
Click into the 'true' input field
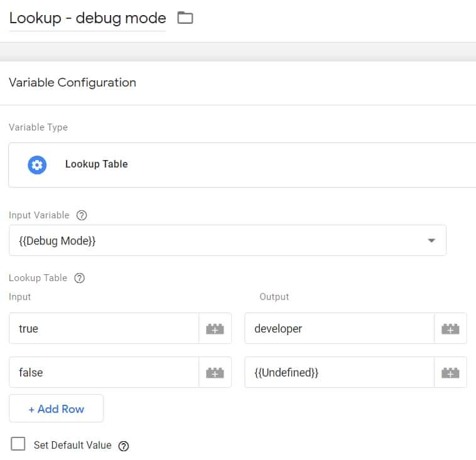click(x=104, y=329)
